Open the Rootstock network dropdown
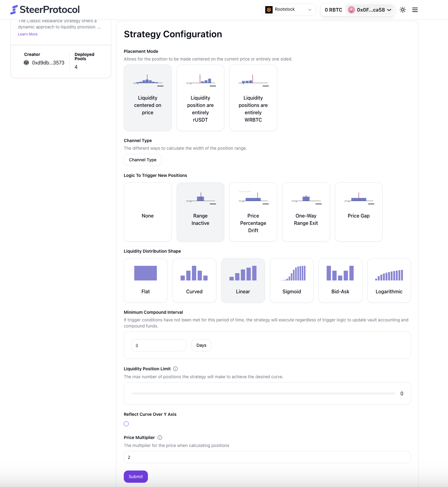448x487 pixels. [x=288, y=10]
